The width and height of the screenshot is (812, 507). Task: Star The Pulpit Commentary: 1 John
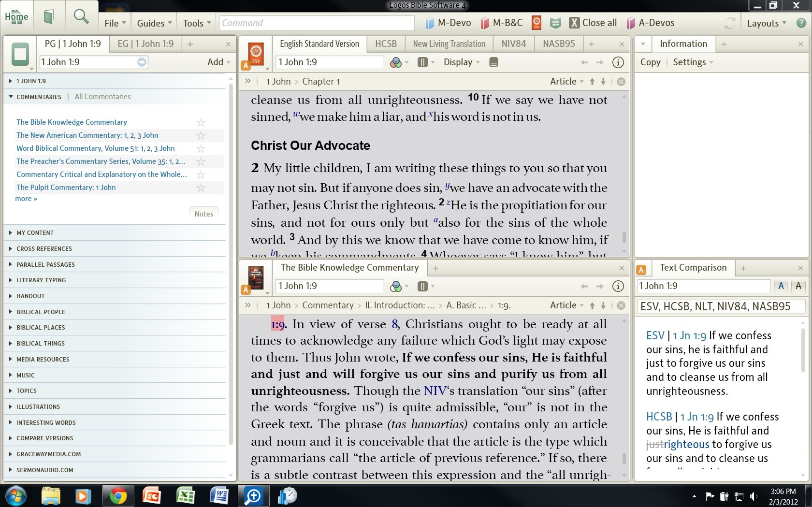coord(201,188)
